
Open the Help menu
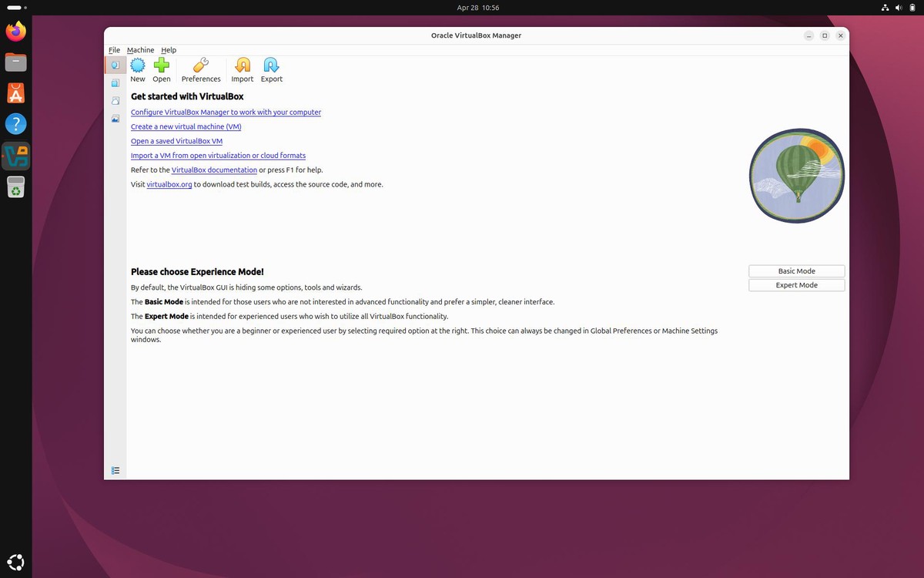[169, 50]
